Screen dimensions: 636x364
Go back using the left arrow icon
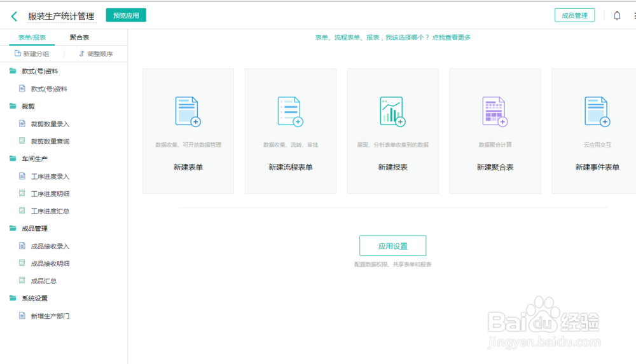tap(14, 17)
